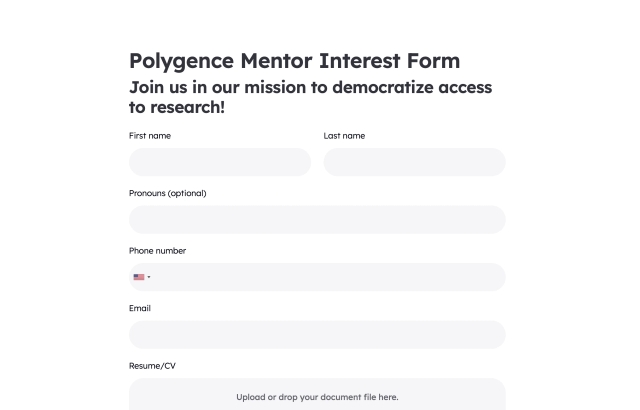The height and width of the screenshot is (410, 640).
Task: Focus the First name input field
Action: [x=220, y=162]
